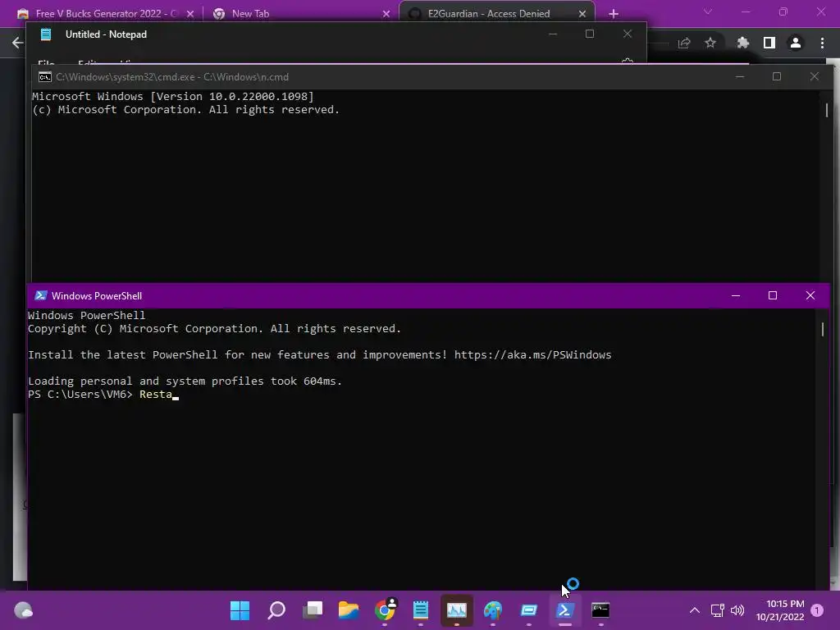
Task: Focus the PowerShell prompt line with Resta
Action: coord(103,395)
